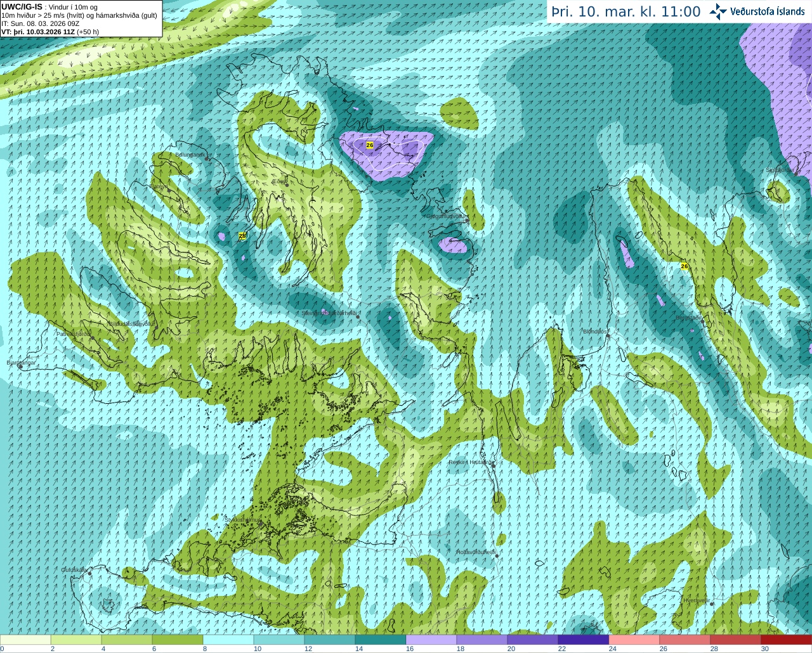This screenshot has height=653, width=812.
Task: Select the 16–18 m/s legend color
Action: 431,640
